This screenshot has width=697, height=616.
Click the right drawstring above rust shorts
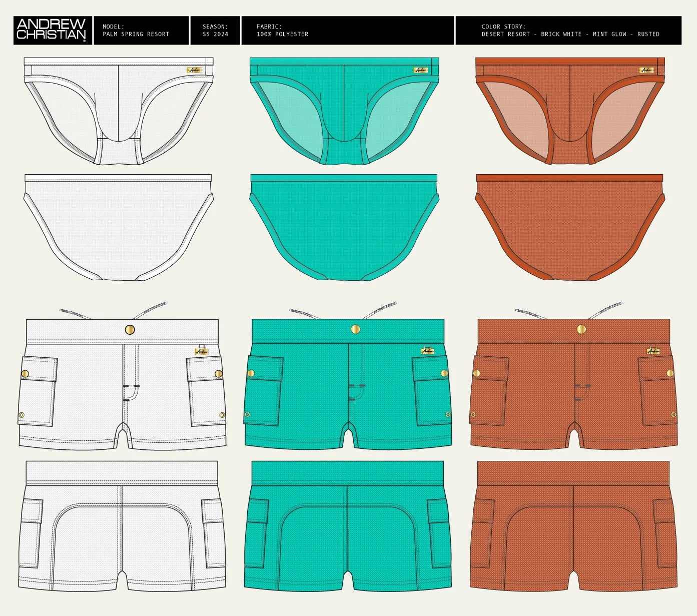[605, 310]
